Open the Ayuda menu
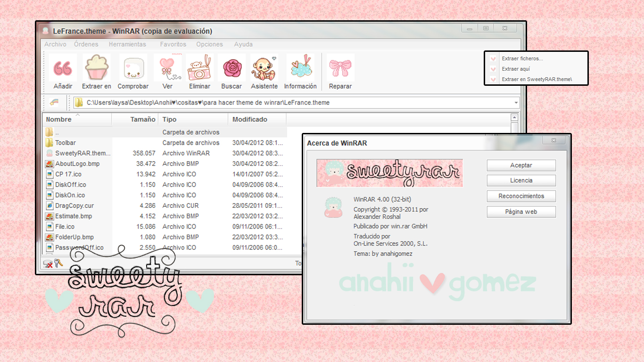 tap(243, 44)
